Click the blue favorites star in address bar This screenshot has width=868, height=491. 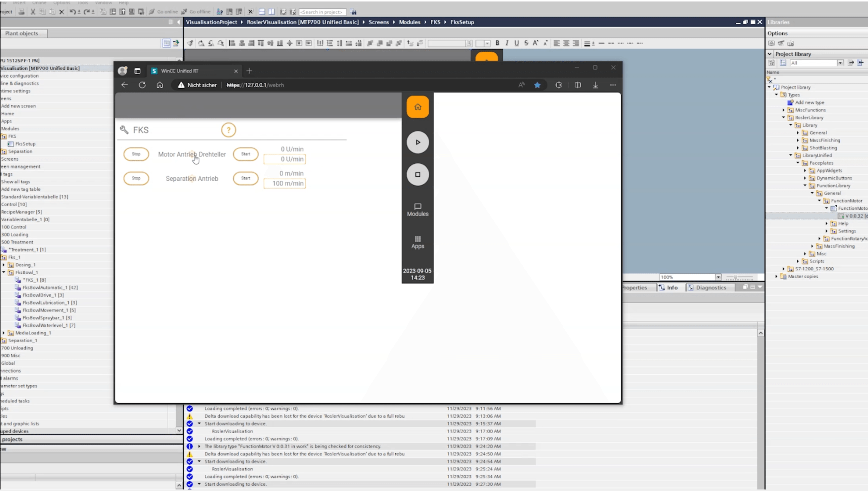tap(537, 85)
